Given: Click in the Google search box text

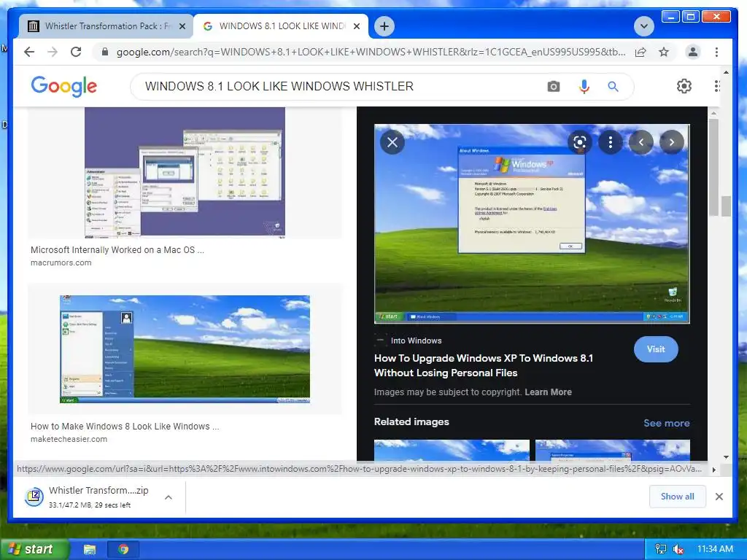Looking at the screenshot, I should [x=279, y=87].
